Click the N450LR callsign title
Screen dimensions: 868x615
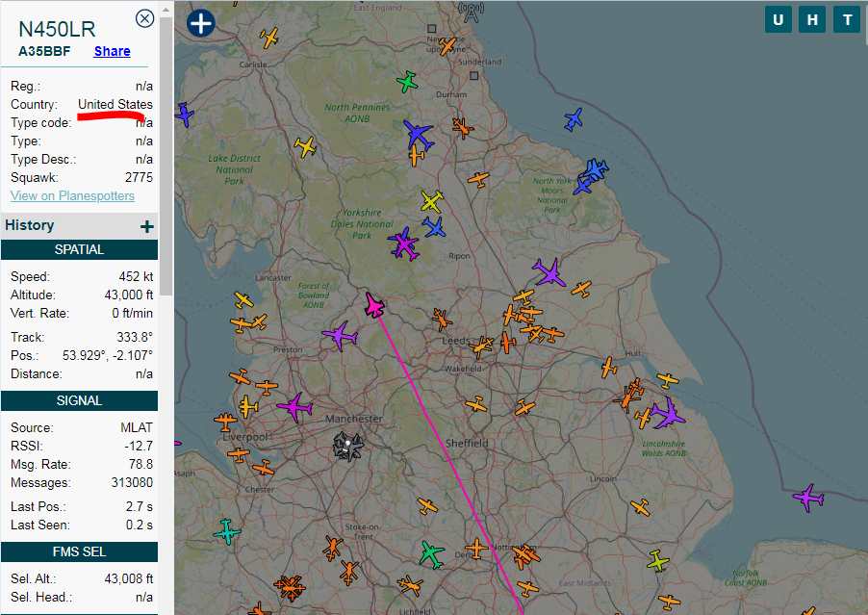pyautogui.click(x=57, y=29)
